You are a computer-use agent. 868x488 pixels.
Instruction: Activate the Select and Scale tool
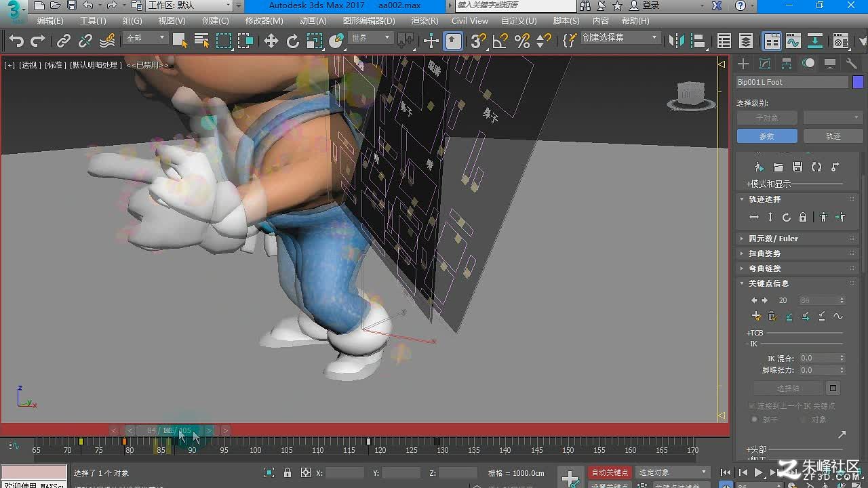tap(315, 41)
